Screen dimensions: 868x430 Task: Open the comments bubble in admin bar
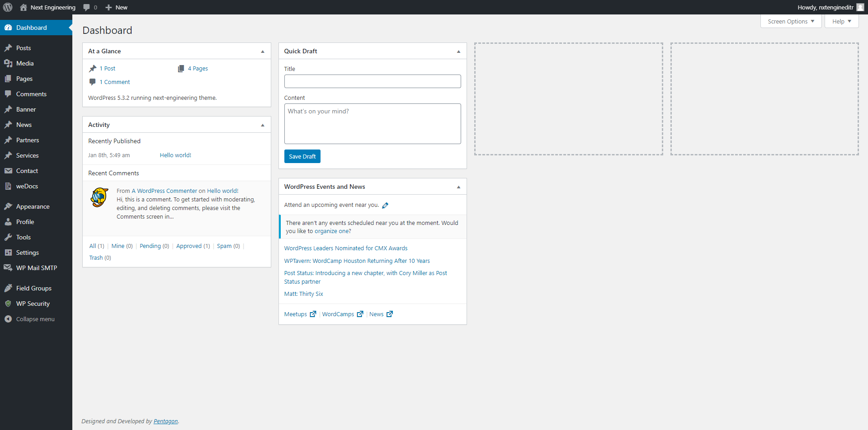pos(90,7)
